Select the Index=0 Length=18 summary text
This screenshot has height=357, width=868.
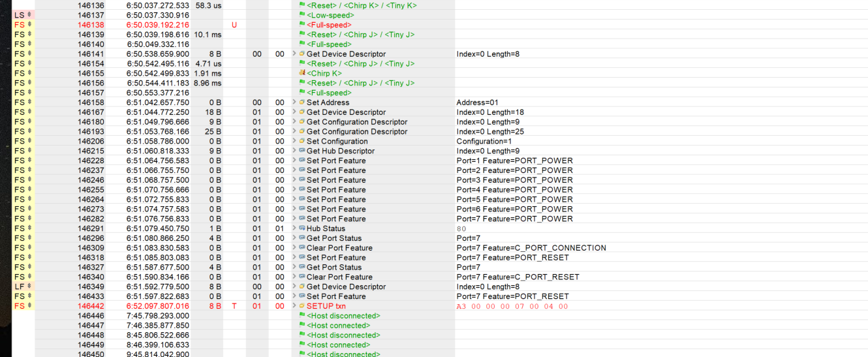pos(490,112)
